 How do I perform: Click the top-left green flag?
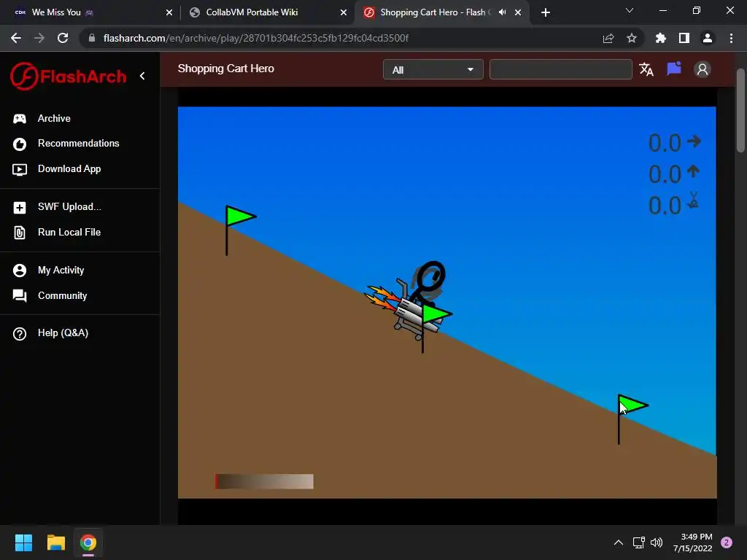tap(239, 230)
